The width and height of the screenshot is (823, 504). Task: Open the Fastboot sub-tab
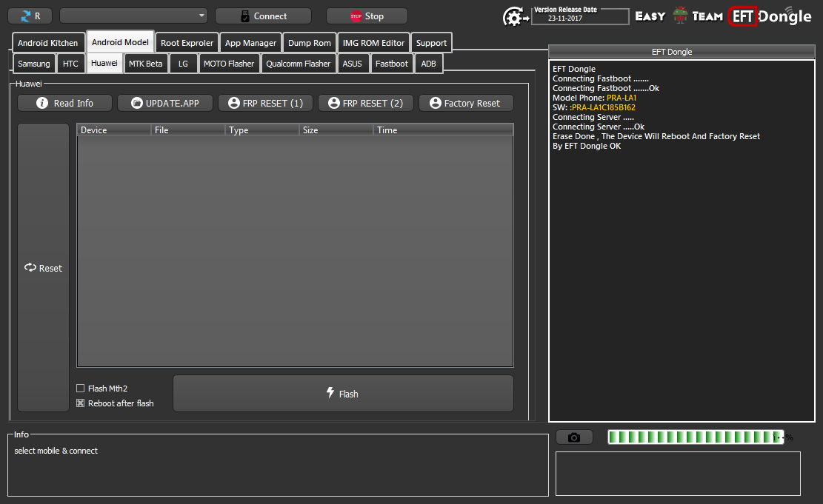pos(392,64)
